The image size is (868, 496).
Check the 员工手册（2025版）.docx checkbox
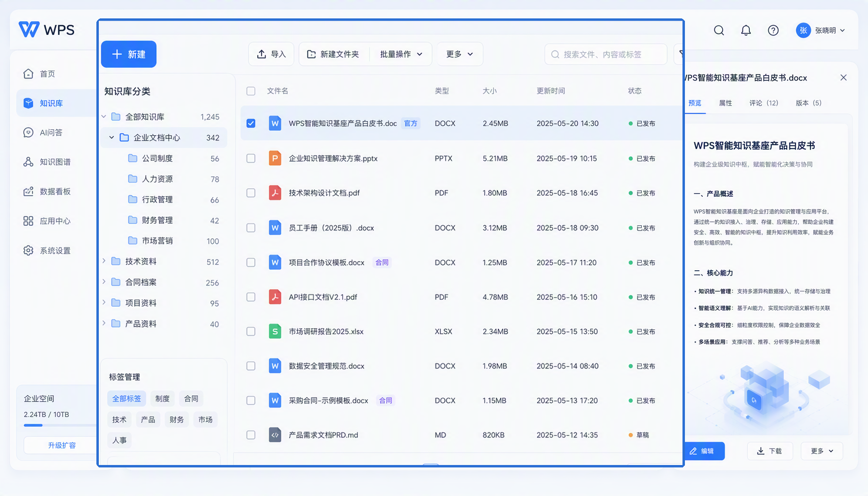pyautogui.click(x=251, y=228)
